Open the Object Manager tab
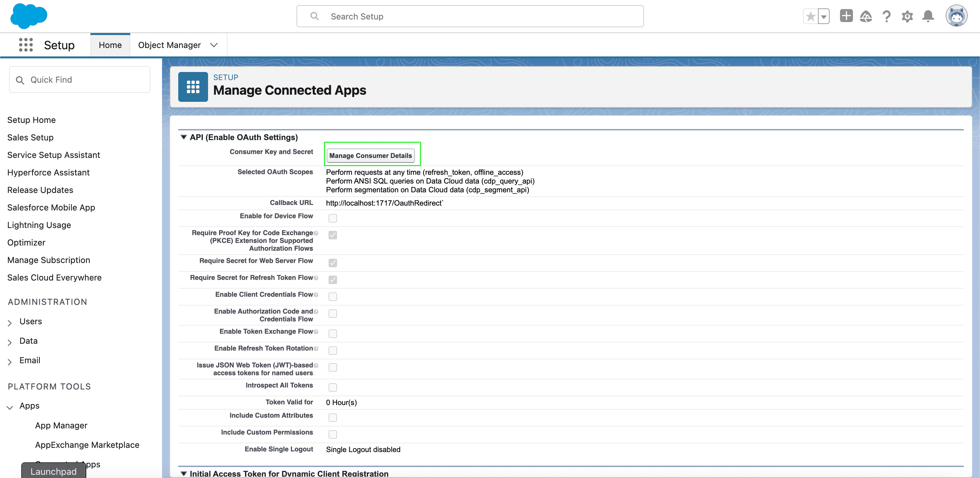Viewport: 980px width, 478px height. [169, 45]
